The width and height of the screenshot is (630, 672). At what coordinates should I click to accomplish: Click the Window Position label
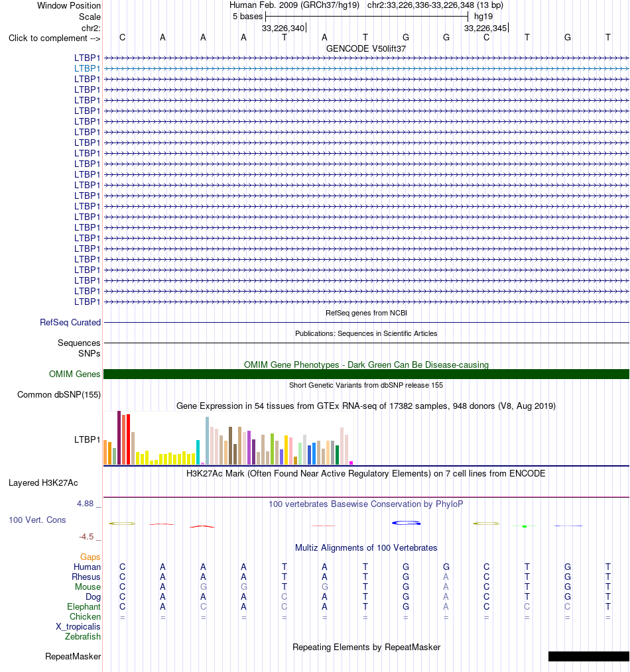(x=68, y=5)
